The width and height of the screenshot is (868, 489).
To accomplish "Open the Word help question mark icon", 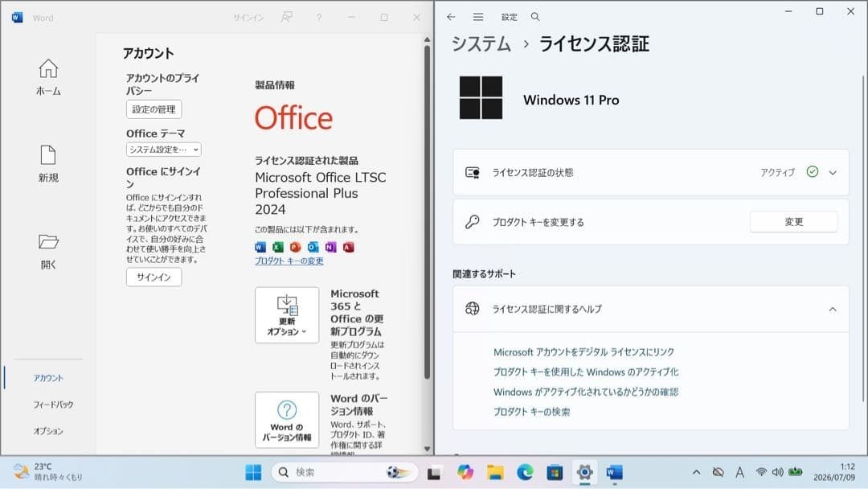I will [319, 18].
